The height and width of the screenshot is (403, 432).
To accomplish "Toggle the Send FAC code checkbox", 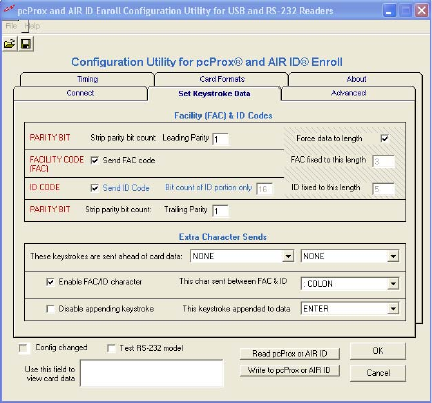I will coord(95,160).
